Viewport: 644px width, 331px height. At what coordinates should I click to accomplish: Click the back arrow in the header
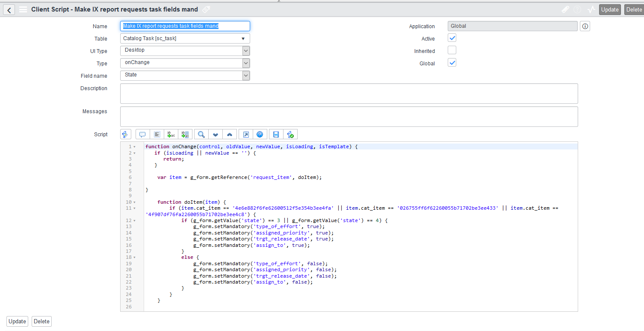9,10
